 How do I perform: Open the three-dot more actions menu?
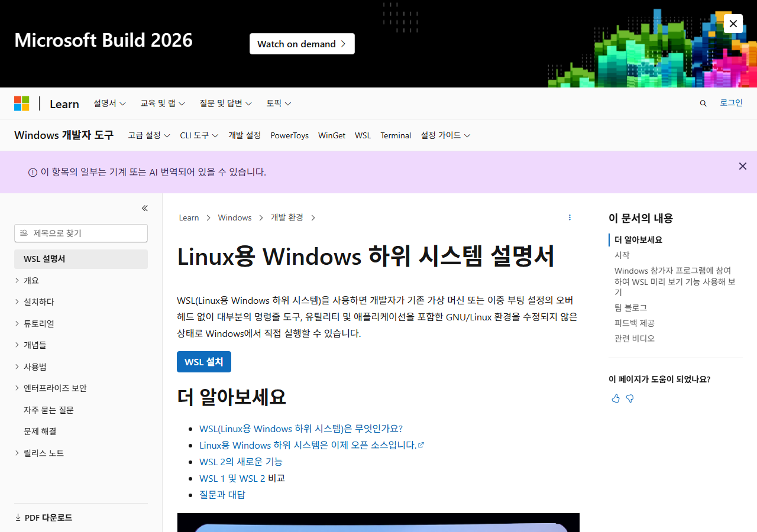570,218
